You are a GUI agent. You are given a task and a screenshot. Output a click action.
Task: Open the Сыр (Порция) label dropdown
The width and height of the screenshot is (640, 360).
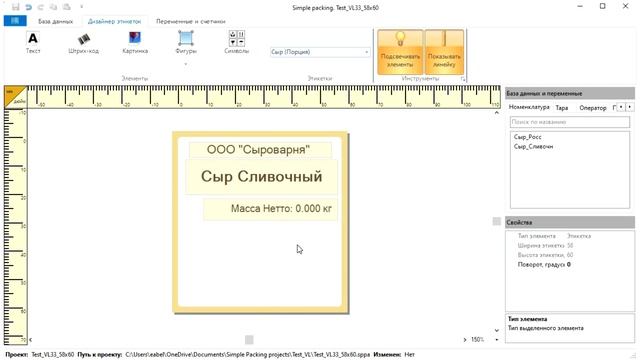320,52
